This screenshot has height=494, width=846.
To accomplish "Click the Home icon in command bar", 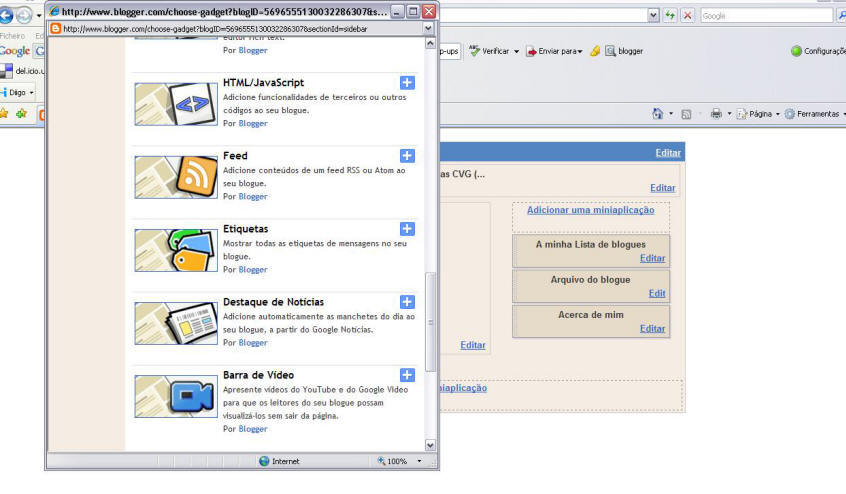I will click(x=657, y=114).
